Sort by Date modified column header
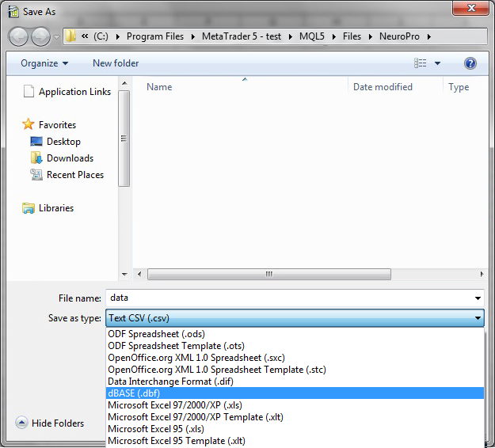The image size is (495, 448). coord(383,87)
